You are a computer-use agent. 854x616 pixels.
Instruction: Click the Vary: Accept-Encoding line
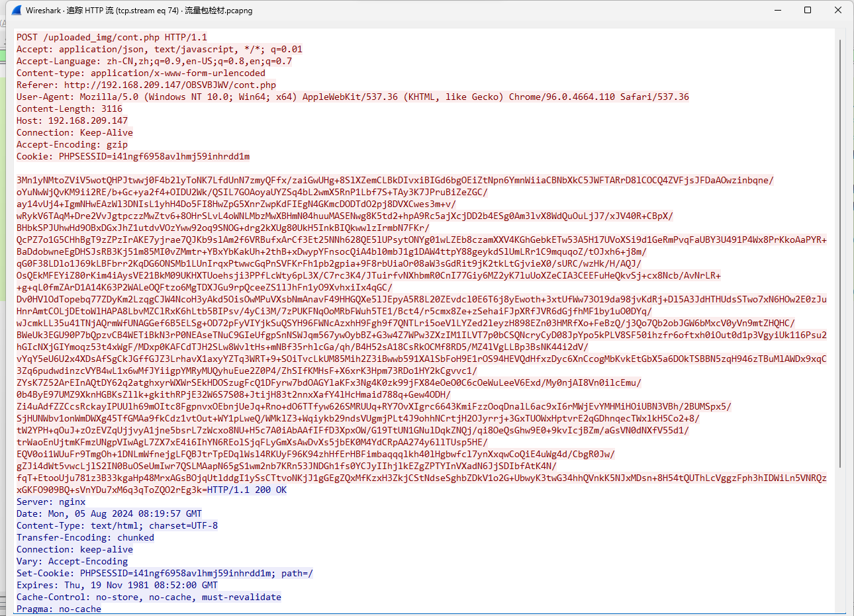tap(72, 561)
